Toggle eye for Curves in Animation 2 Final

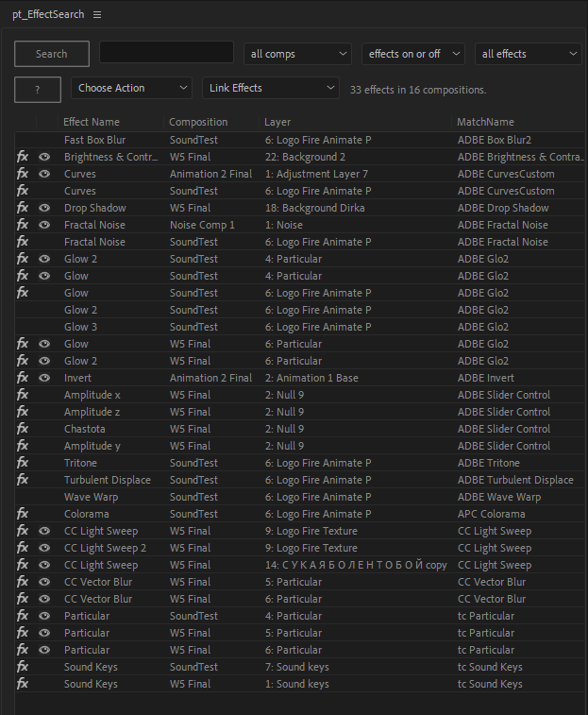[44, 174]
